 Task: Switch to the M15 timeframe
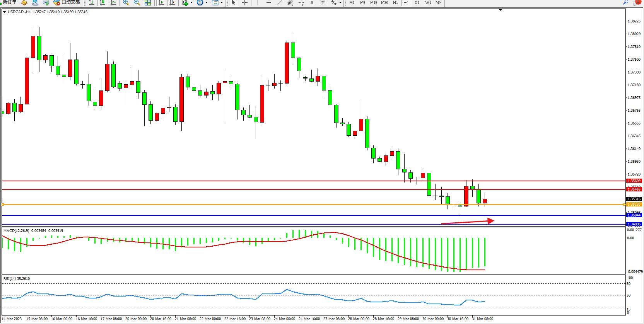(x=373, y=3)
